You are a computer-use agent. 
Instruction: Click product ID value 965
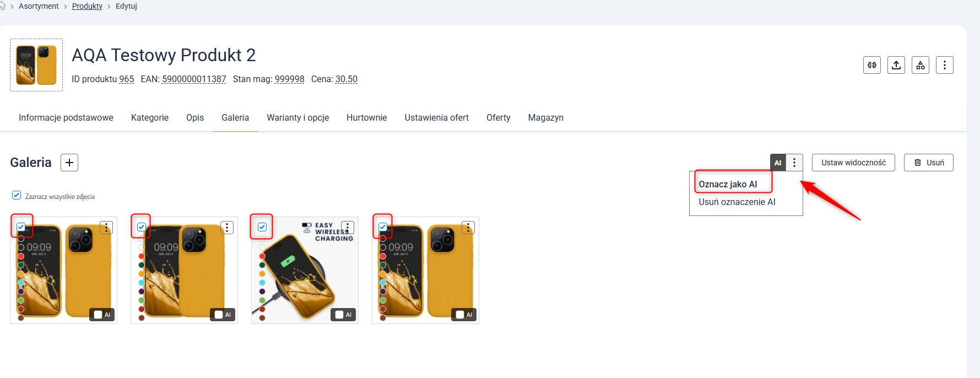[127, 79]
